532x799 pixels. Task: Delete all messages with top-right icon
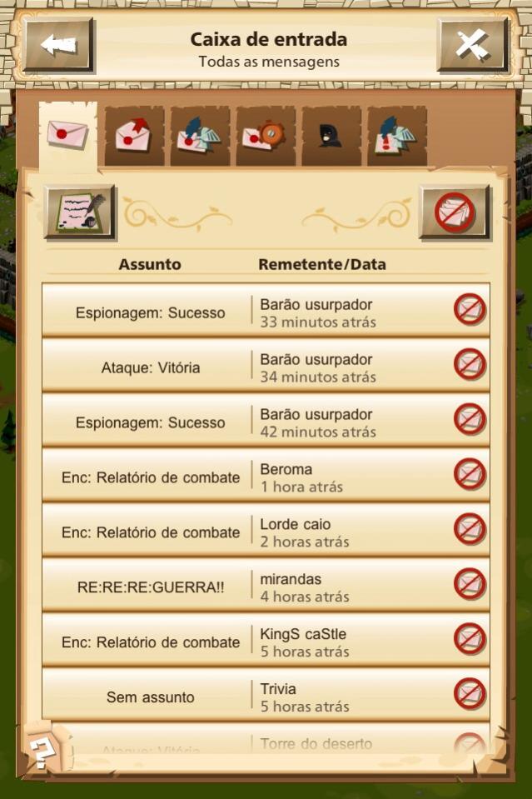[x=455, y=212]
